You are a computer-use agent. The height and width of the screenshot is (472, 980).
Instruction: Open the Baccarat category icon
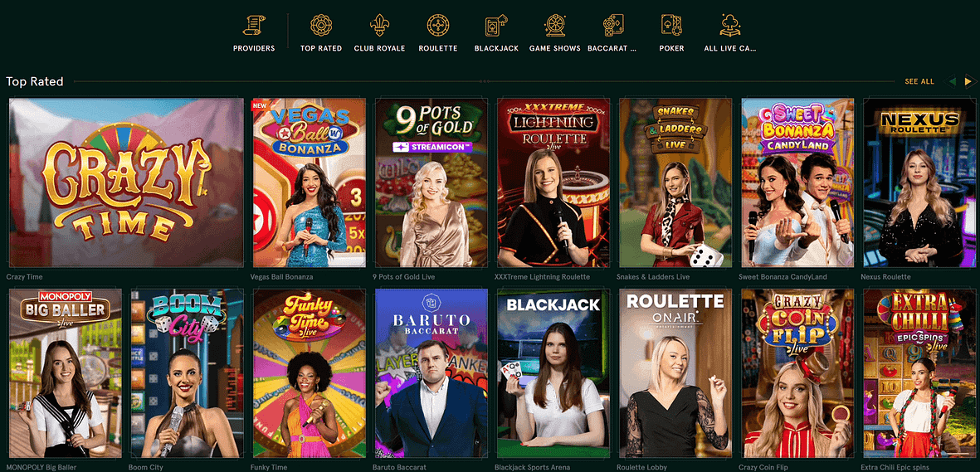[x=612, y=26]
